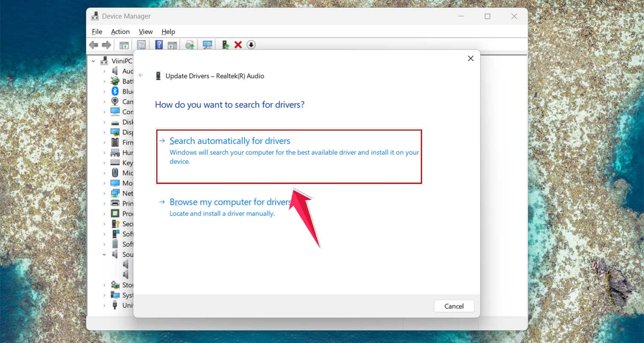Viewport: 644px width, 343px height.
Task: Click the forward navigation arrow icon
Action: (x=106, y=45)
